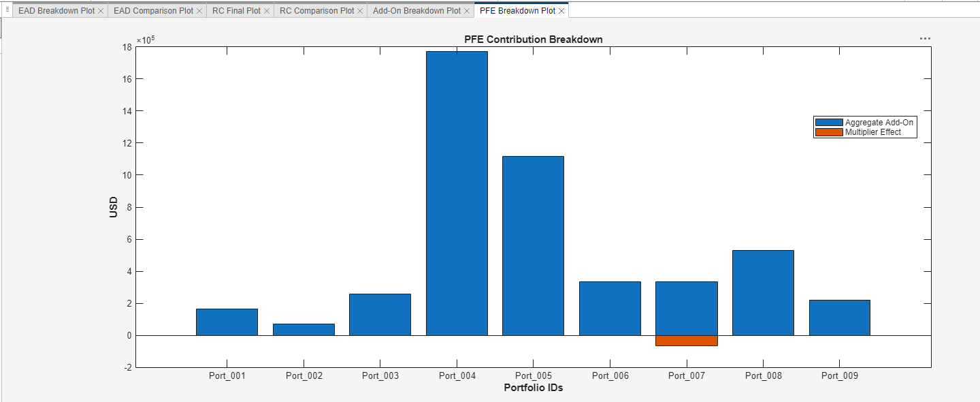Click the Port_008 blue bar

(x=763, y=293)
